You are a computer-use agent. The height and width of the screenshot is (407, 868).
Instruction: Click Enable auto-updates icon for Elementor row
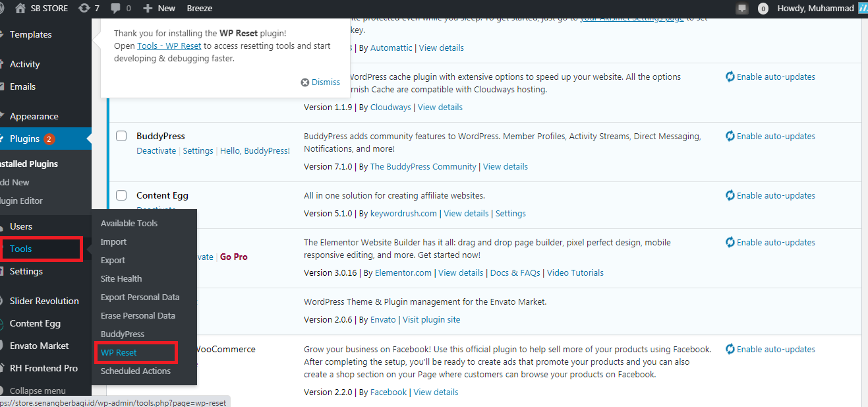click(x=730, y=242)
